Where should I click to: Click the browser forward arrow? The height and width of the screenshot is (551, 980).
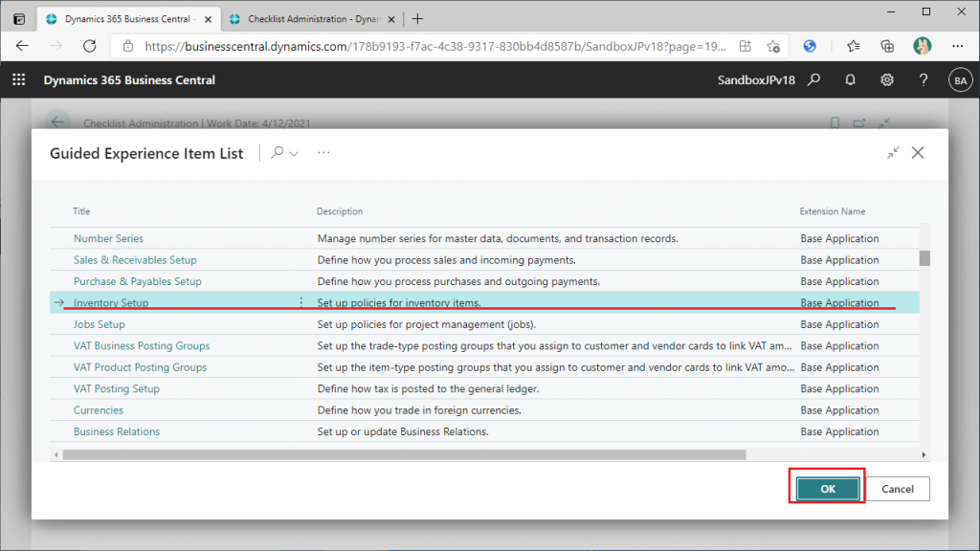pyautogui.click(x=56, y=46)
